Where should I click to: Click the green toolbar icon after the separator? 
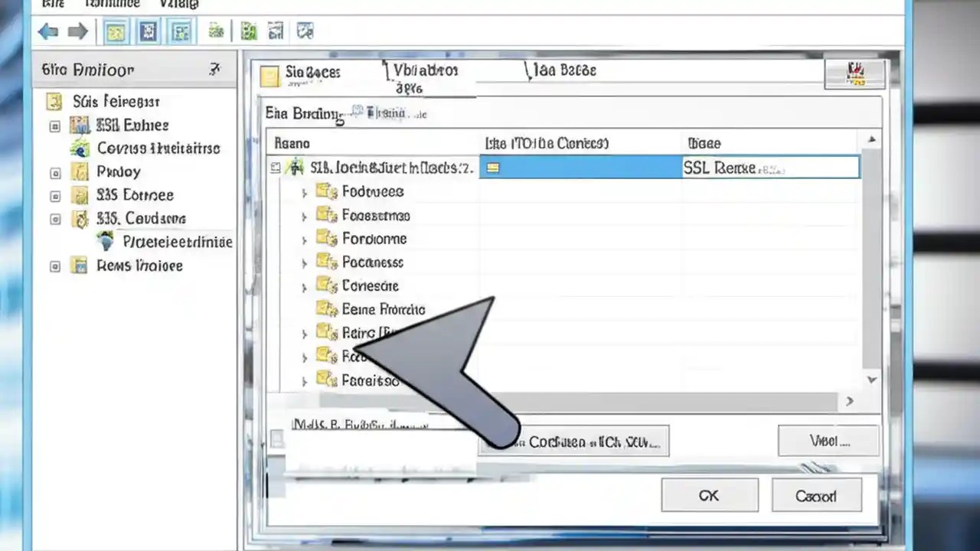coord(248,31)
